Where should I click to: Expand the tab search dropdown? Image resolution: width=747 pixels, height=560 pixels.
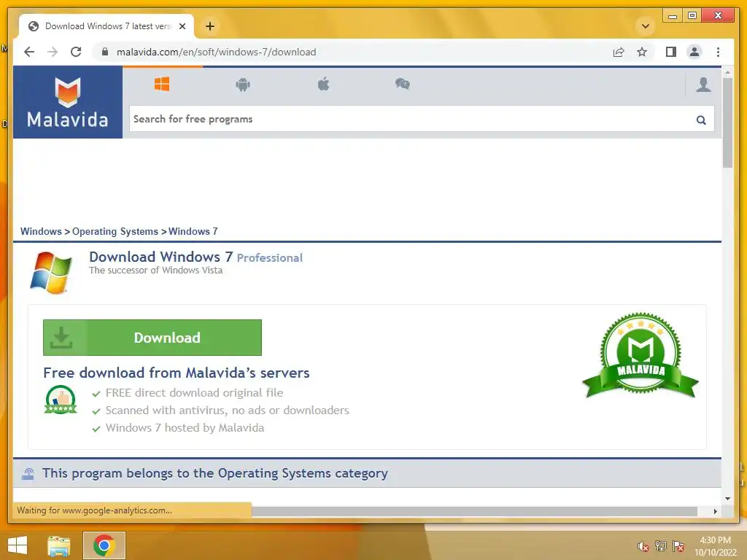click(646, 26)
